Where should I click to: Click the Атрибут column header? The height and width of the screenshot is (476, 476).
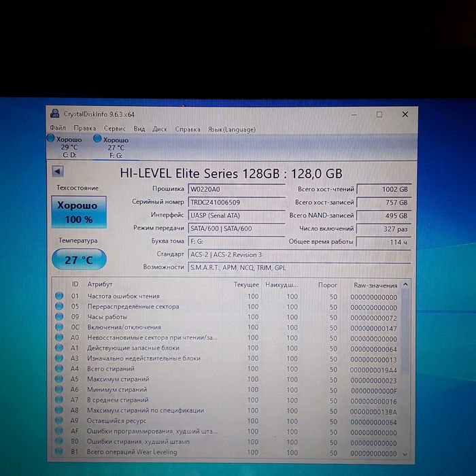(x=99, y=284)
